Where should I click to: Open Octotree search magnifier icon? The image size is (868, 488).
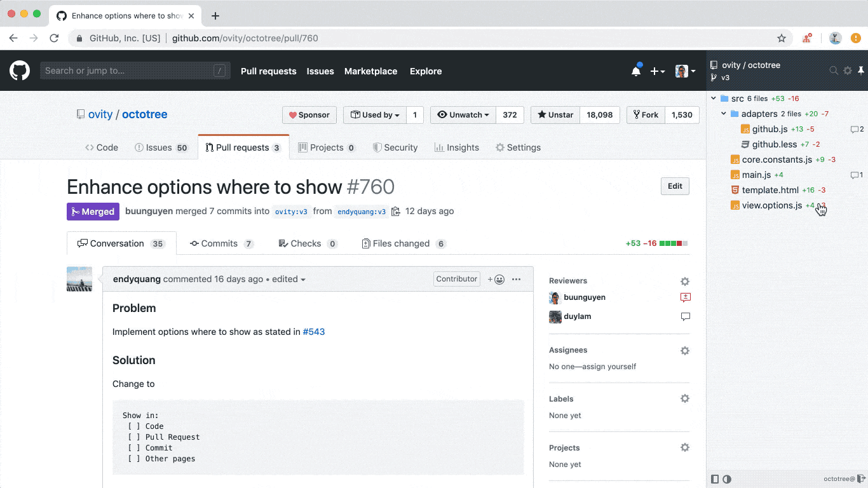[834, 71]
